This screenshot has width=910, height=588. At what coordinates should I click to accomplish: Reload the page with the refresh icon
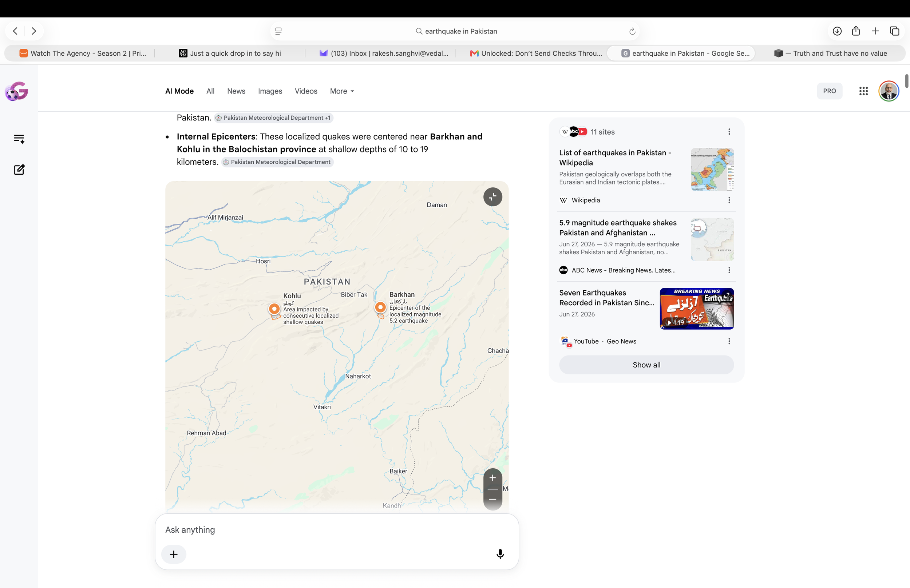click(x=632, y=31)
